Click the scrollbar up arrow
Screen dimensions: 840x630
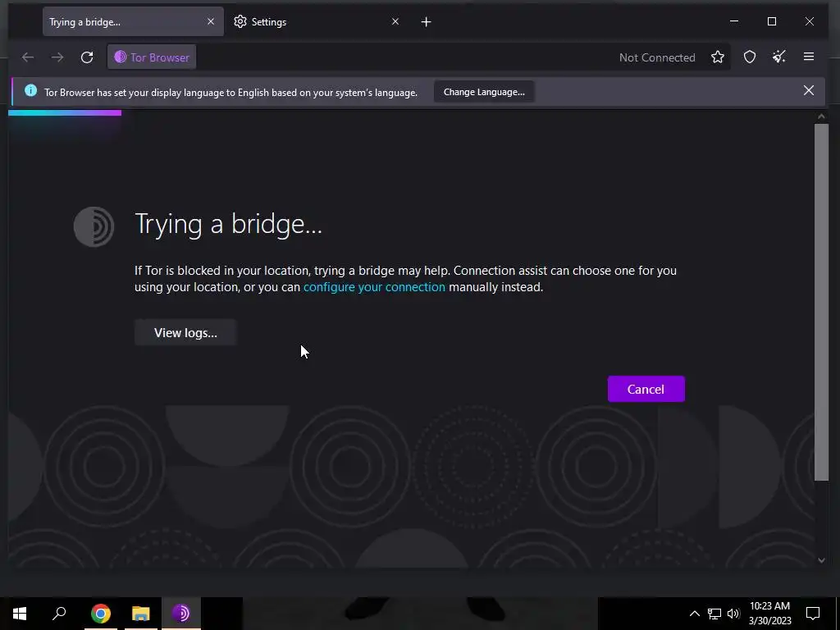point(821,116)
